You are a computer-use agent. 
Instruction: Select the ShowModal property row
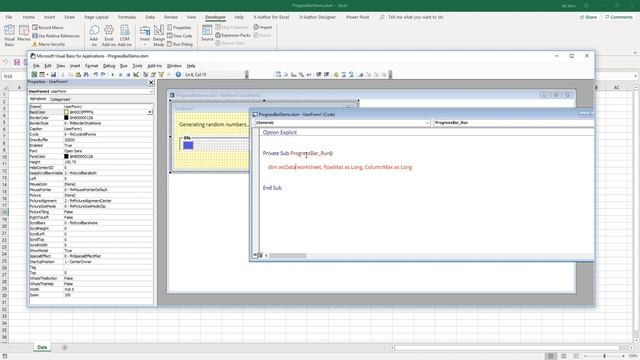(x=91, y=251)
